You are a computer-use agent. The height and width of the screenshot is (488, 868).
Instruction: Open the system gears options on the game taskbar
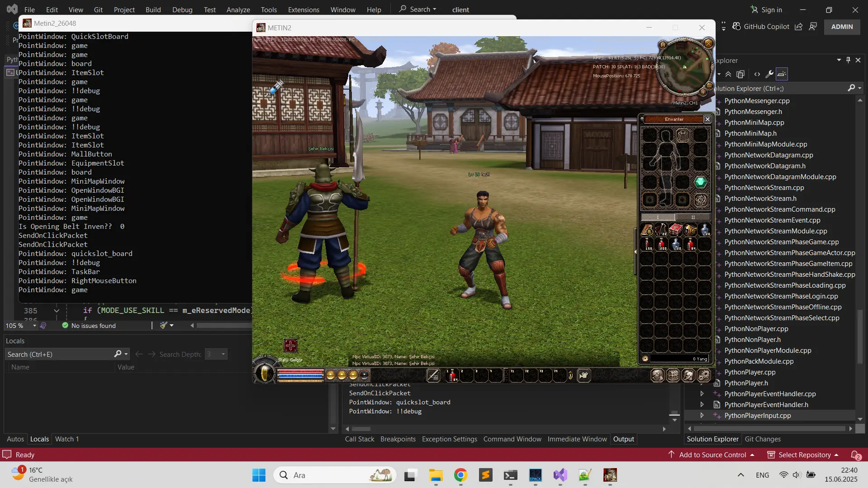tap(703, 375)
